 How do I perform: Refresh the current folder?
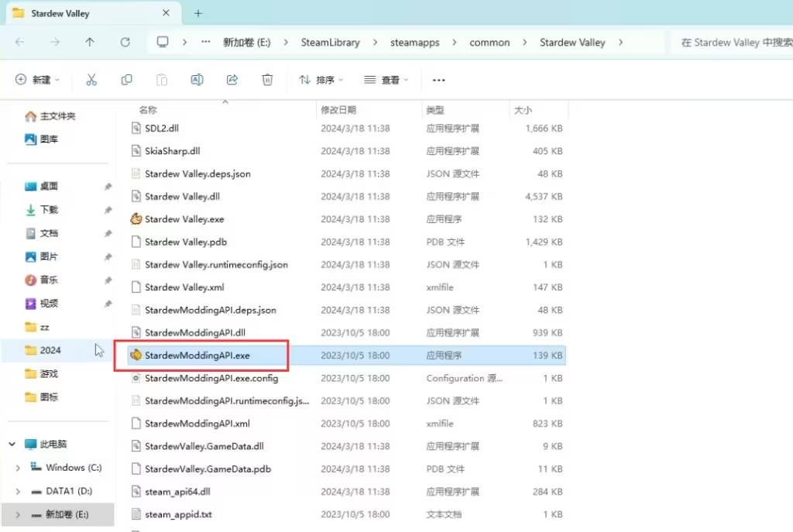pos(125,42)
